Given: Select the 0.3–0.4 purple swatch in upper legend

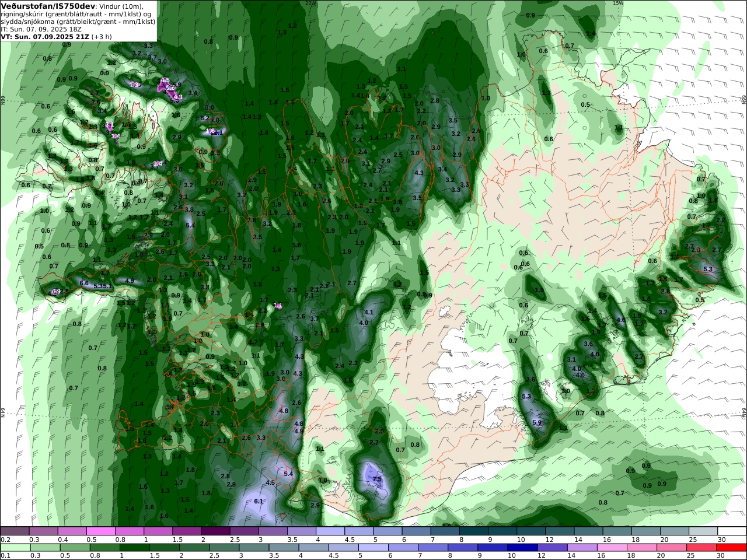Looking at the screenshot, I should pyautogui.click(x=44, y=531).
